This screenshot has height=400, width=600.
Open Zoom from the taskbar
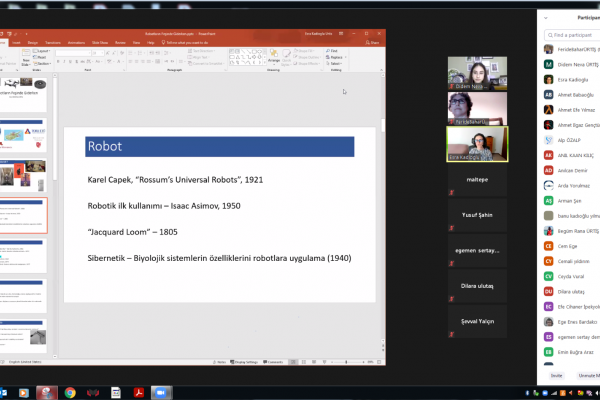161,393
